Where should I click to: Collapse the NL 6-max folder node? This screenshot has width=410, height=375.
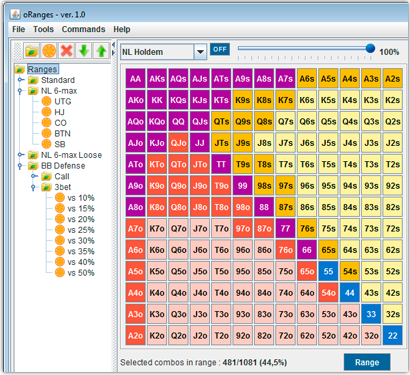tap(20, 91)
